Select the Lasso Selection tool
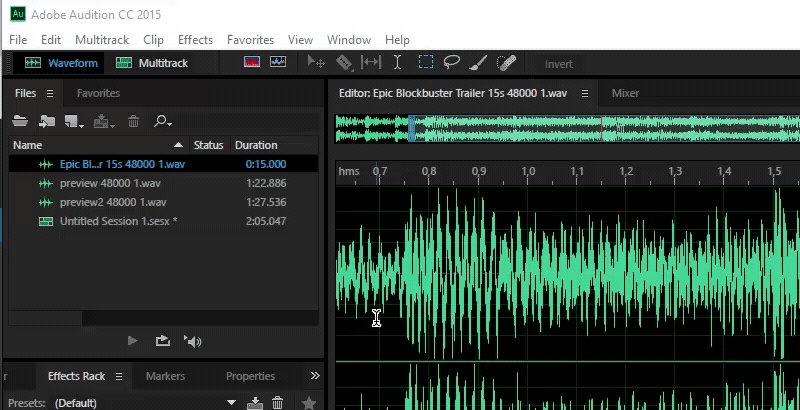Viewport: 800px width, 410px height. pos(452,63)
